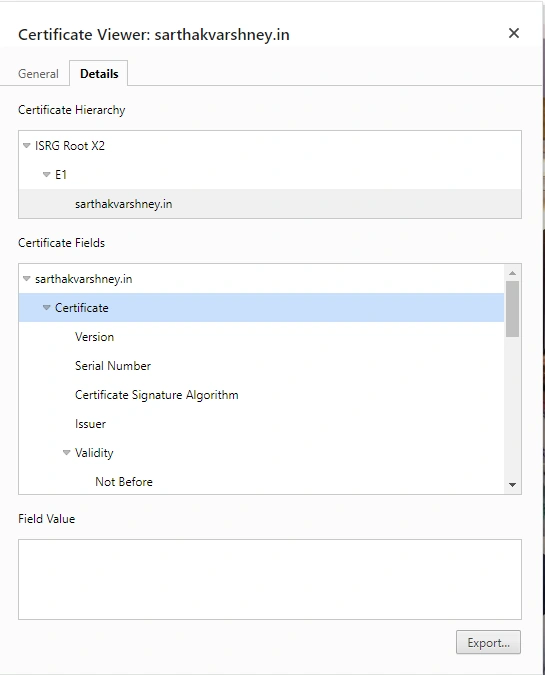Select the Validity field
Image resolution: width=545 pixels, height=675 pixels.
(x=261, y=452)
